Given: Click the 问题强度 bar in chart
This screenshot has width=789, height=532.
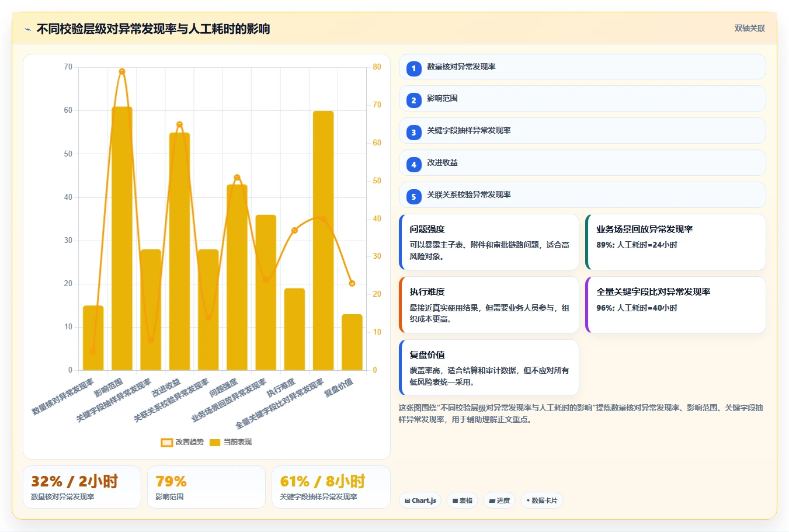Looking at the screenshot, I should (x=237, y=277).
